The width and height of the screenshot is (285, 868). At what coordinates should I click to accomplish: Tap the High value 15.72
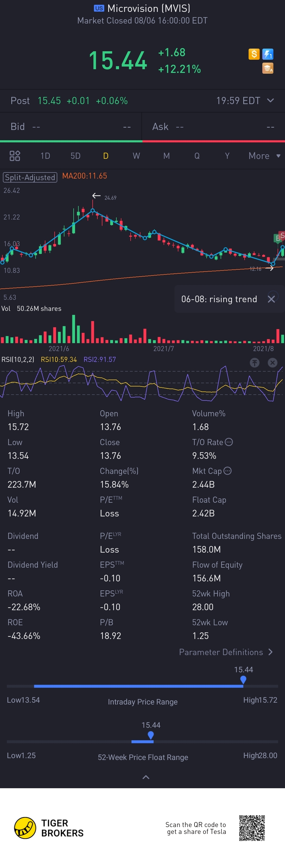pos(18,427)
